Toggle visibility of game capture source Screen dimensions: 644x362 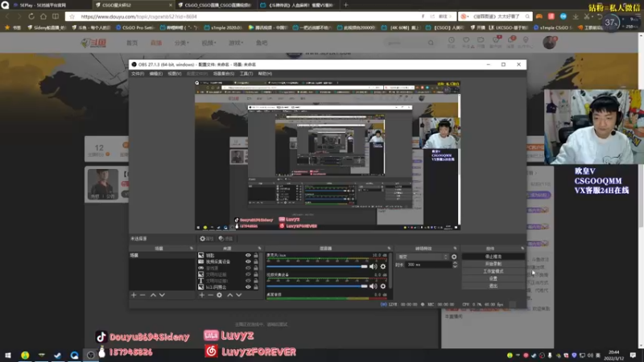pyautogui.click(x=248, y=268)
